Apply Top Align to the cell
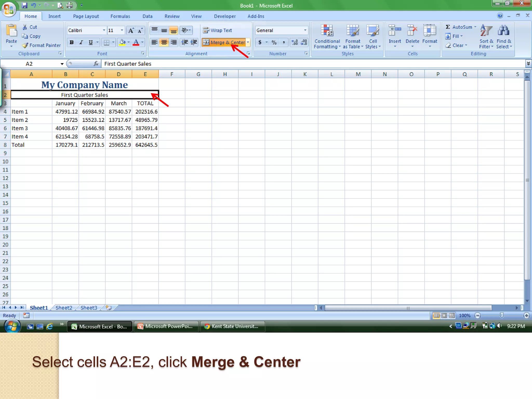This screenshot has height=399, width=532. coord(155,30)
